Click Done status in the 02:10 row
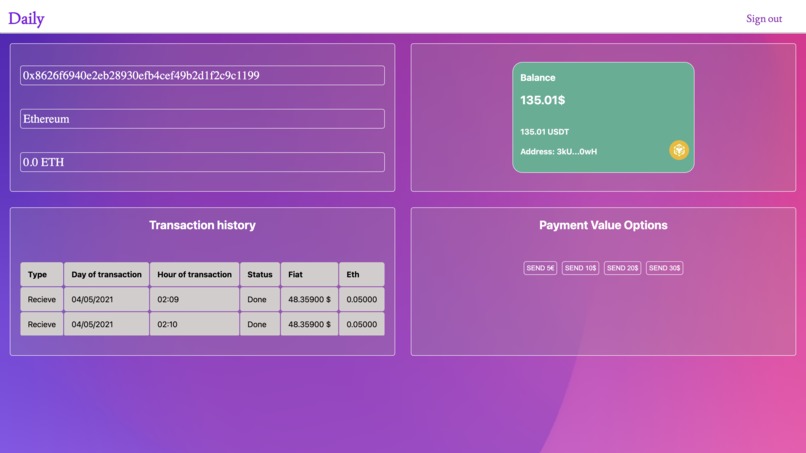Viewport: 806px width, 453px height. coord(260,324)
